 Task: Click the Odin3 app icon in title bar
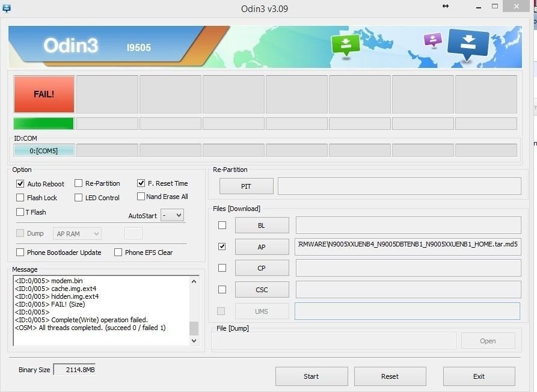click(x=6, y=8)
